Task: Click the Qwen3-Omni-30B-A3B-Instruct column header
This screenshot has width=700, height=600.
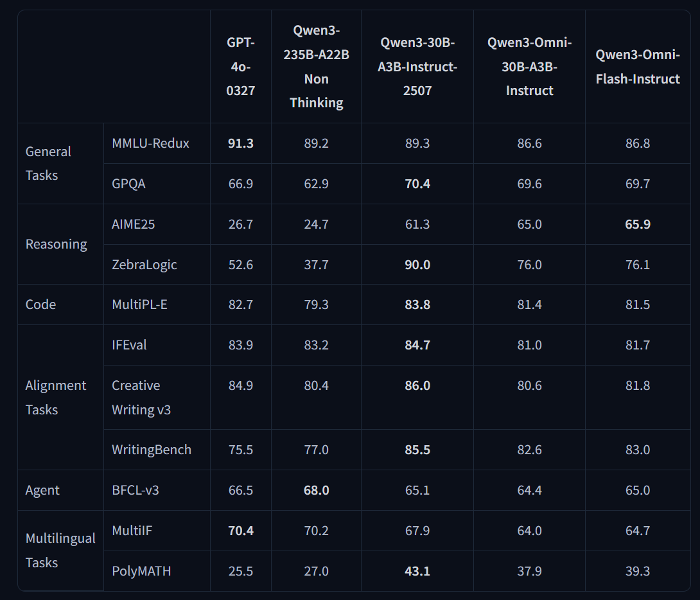Action: coord(529,67)
